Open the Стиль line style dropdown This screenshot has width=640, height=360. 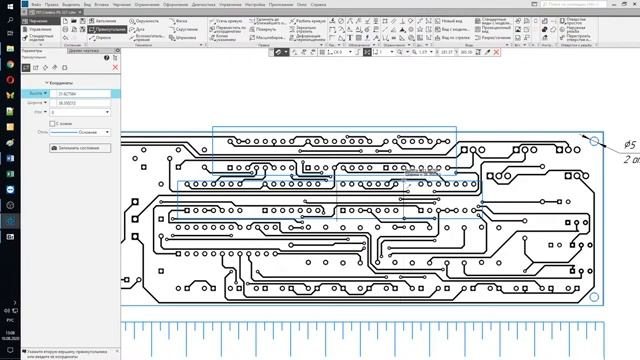107,132
